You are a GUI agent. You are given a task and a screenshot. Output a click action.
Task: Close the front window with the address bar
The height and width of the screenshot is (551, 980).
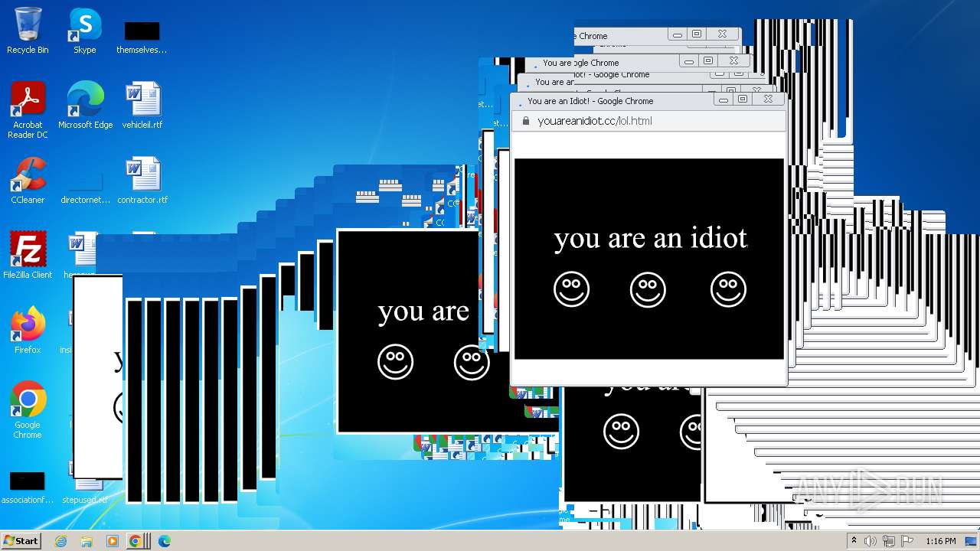point(768,99)
